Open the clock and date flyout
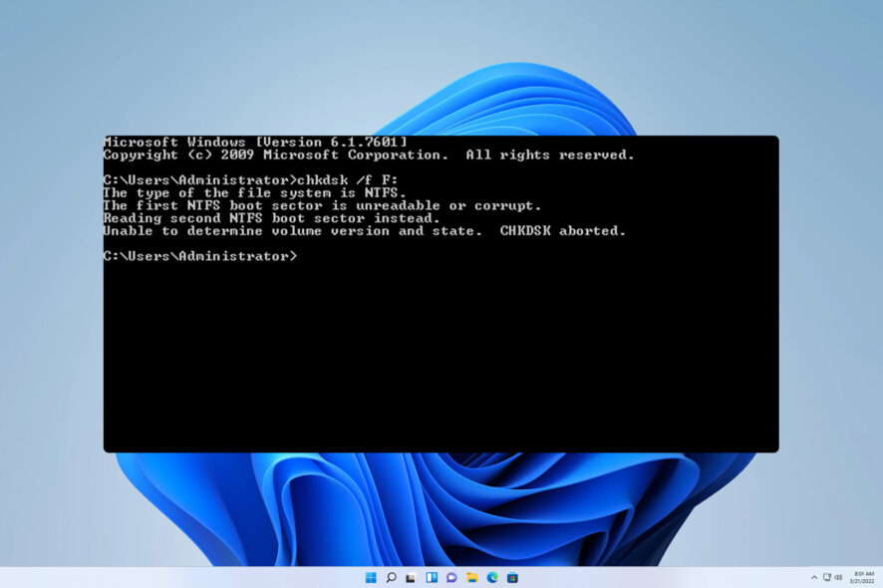Screen dimensions: 883x588 point(862,577)
